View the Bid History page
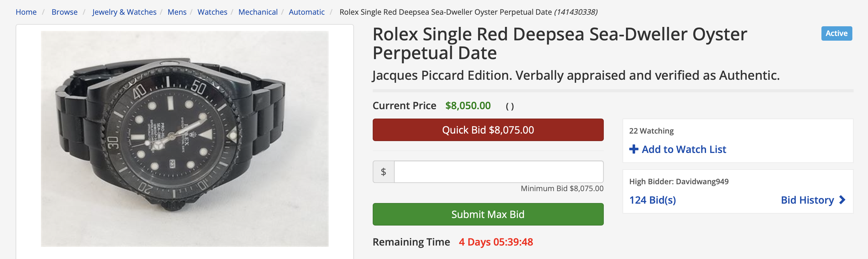Image resolution: width=868 pixels, height=259 pixels. coord(807,200)
